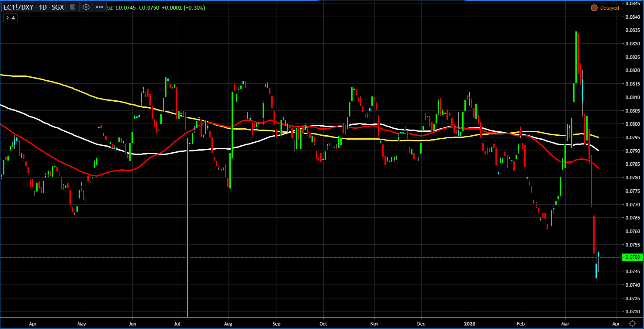Click the Mar label on the time axis

(565, 324)
